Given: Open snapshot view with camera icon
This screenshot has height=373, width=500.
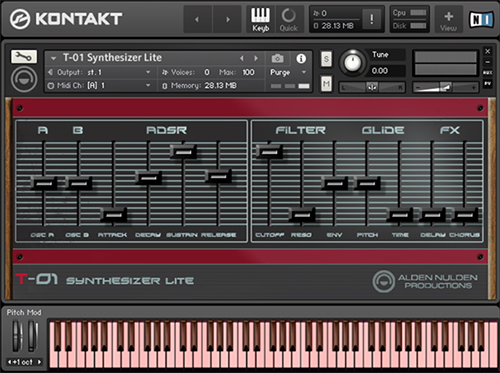Looking at the screenshot, I should [x=277, y=59].
